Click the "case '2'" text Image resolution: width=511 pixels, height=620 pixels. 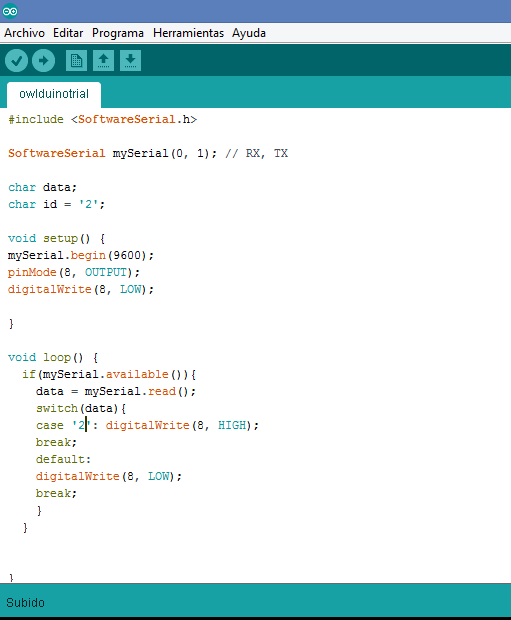pyautogui.click(x=63, y=425)
